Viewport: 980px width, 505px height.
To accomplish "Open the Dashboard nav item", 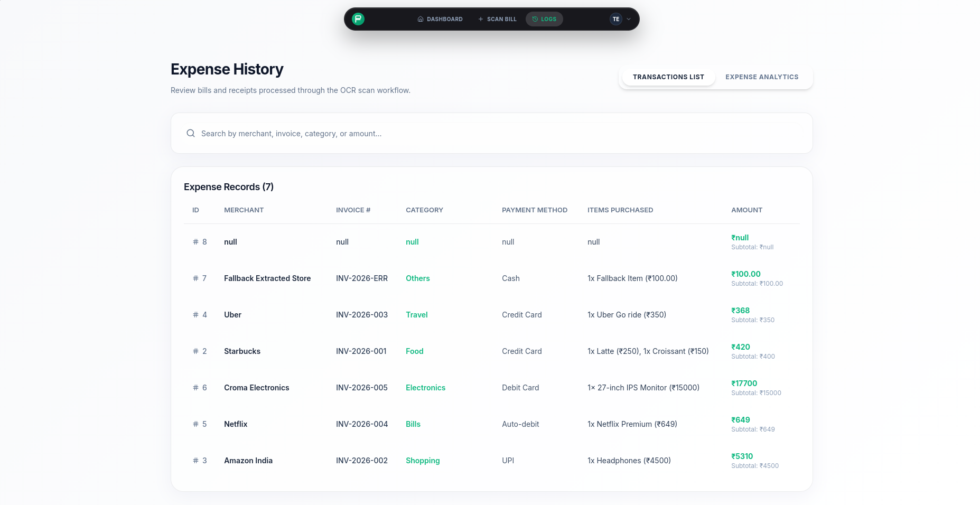I will coord(440,19).
